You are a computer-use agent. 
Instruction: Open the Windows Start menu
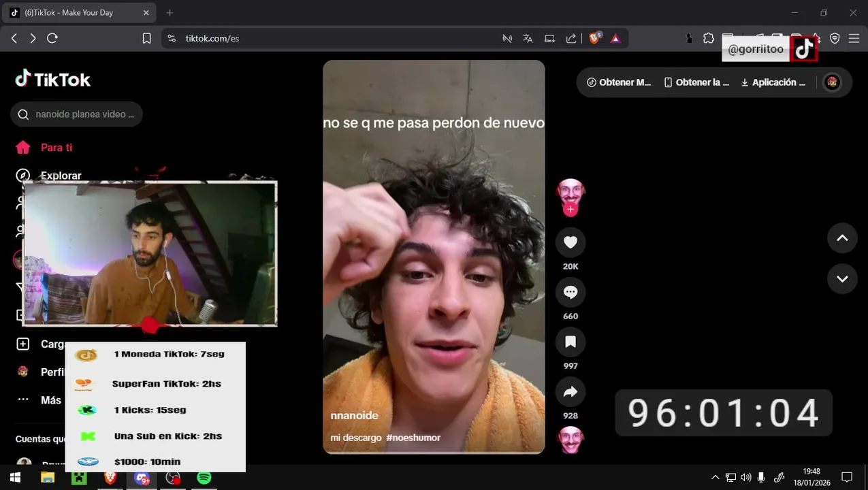(x=15, y=478)
